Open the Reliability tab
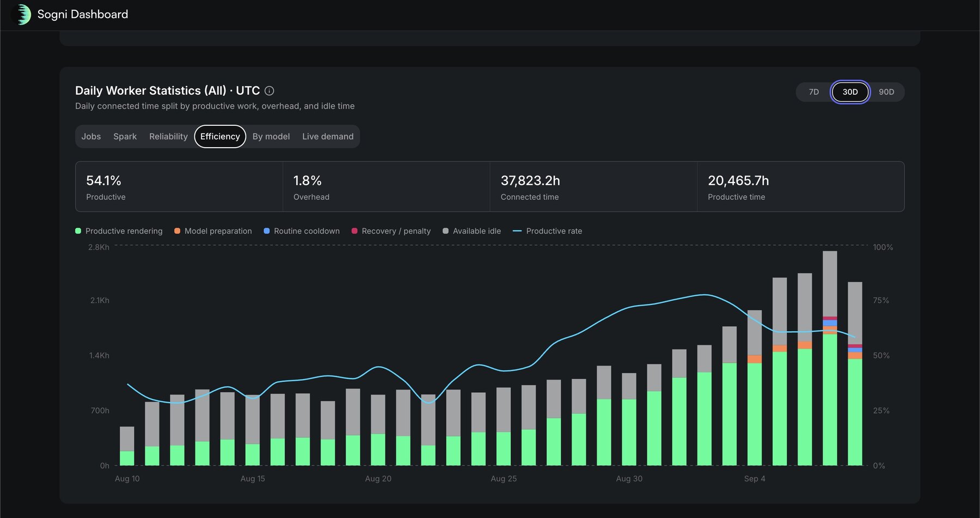Viewport: 980px width, 518px height. pos(168,137)
